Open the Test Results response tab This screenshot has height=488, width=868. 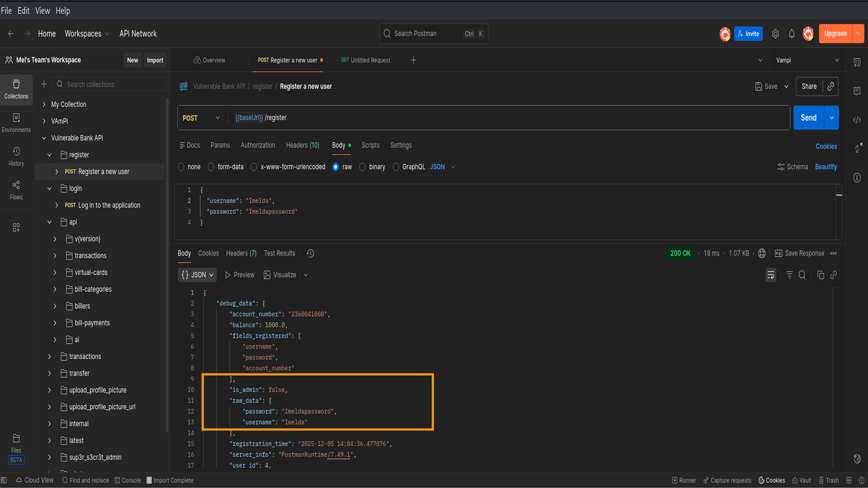click(279, 253)
